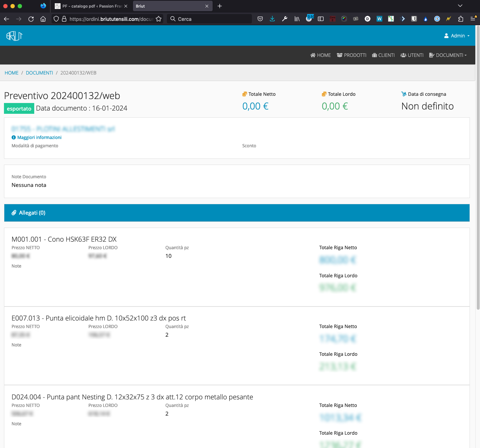
Task: Open a new browser tab
Action: 220,6
